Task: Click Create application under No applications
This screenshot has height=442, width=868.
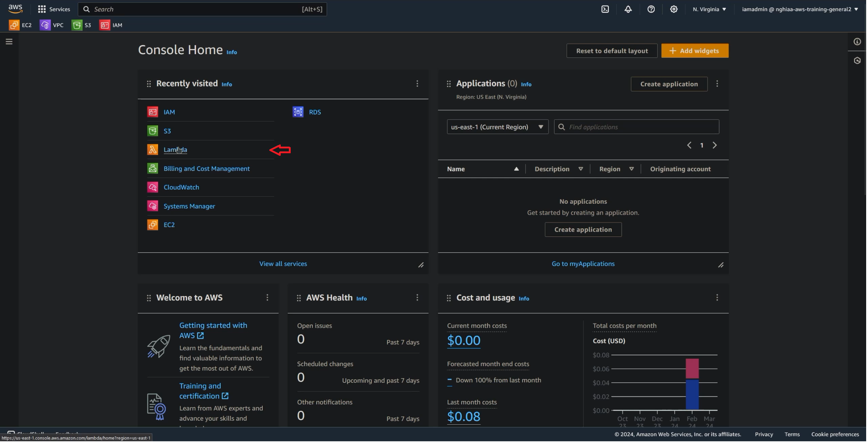Action: coord(583,229)
